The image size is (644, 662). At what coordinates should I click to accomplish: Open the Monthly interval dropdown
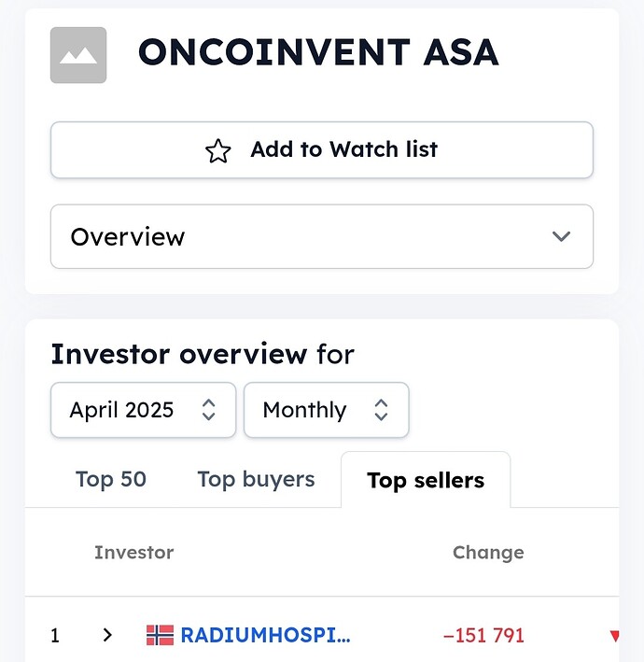[327, 410]
